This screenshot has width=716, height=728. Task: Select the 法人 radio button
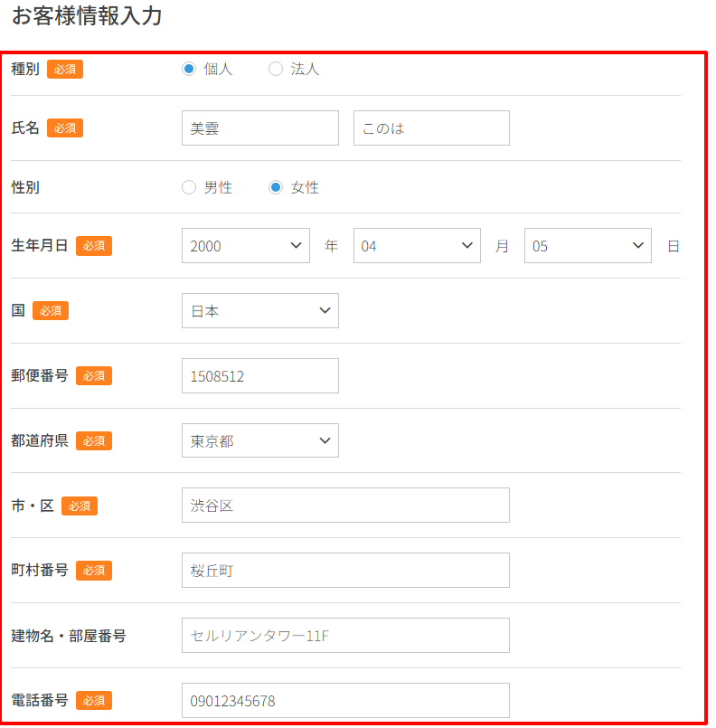[276, 69]
